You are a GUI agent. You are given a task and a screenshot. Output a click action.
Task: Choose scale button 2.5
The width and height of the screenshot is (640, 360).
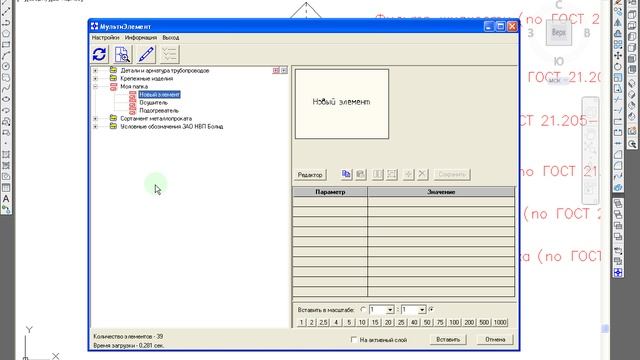click(324, 322)
